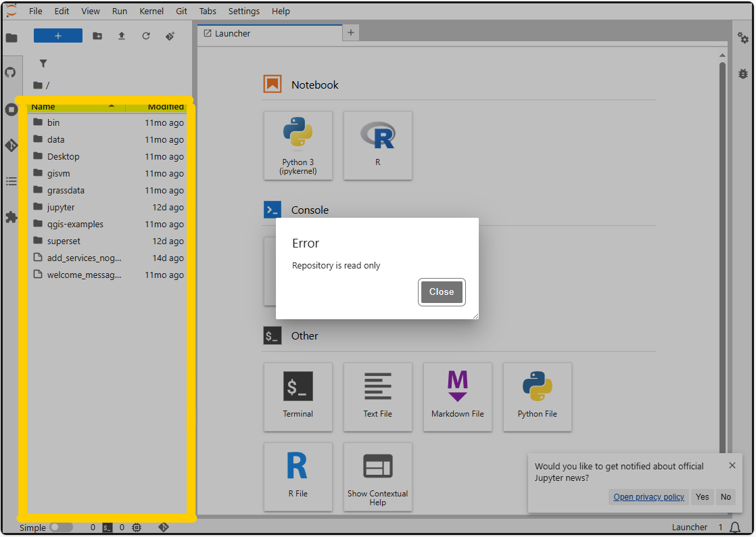This screenshot has height=537, width=756.
Task: Click the Launcher label in status bar
Action: (x=690, y=528)
